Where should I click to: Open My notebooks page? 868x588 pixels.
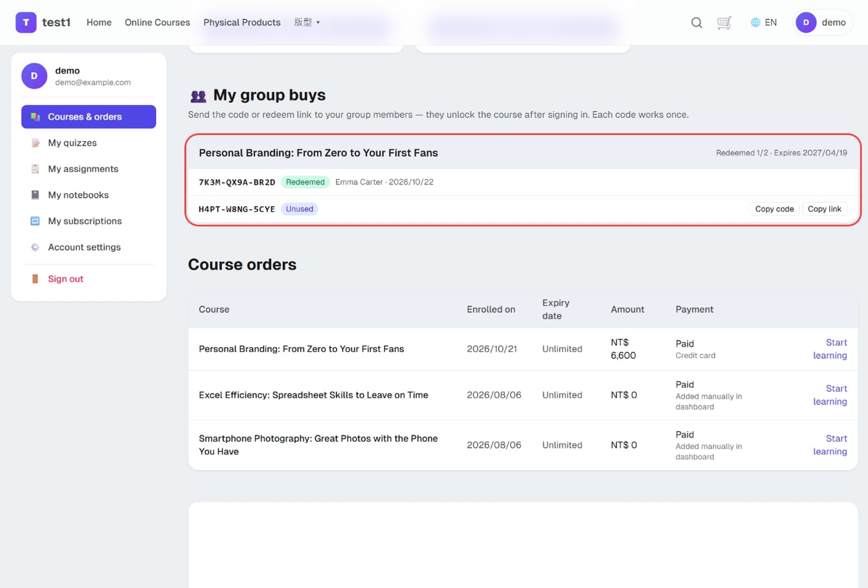pyautogui.click(x=89, y=195)
